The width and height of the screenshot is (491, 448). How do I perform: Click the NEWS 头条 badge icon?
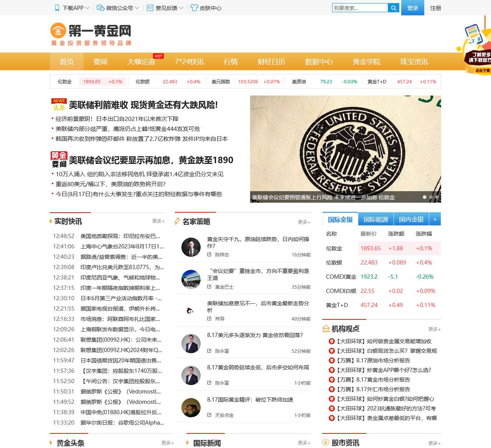coord(59,105)
